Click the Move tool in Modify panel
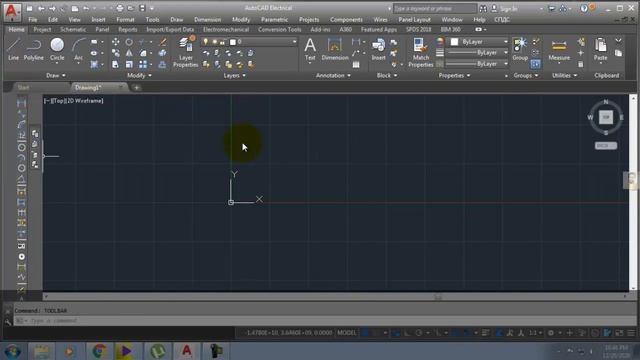This screenshot has height=360, width=640. (116, 42)
